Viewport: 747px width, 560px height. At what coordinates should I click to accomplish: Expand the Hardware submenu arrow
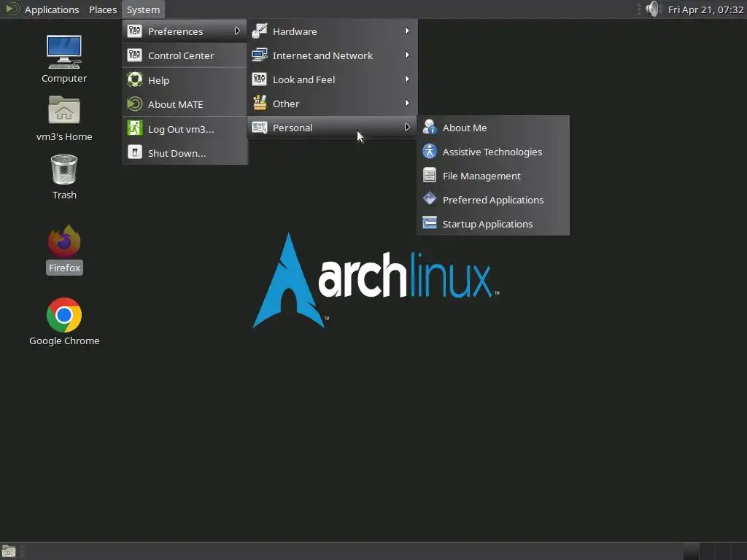407,31
